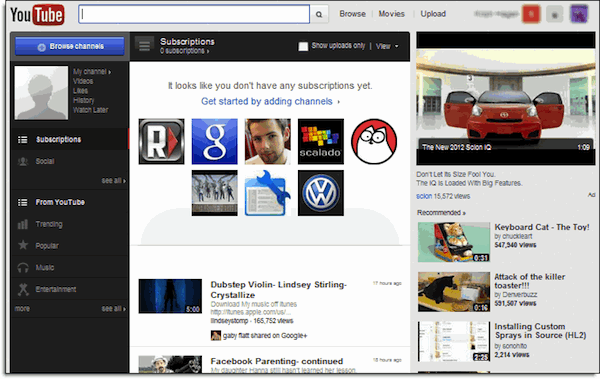Select the Google g channel icon
The height and width of the screenshot is (379, 600).
[x=215, y=141]
